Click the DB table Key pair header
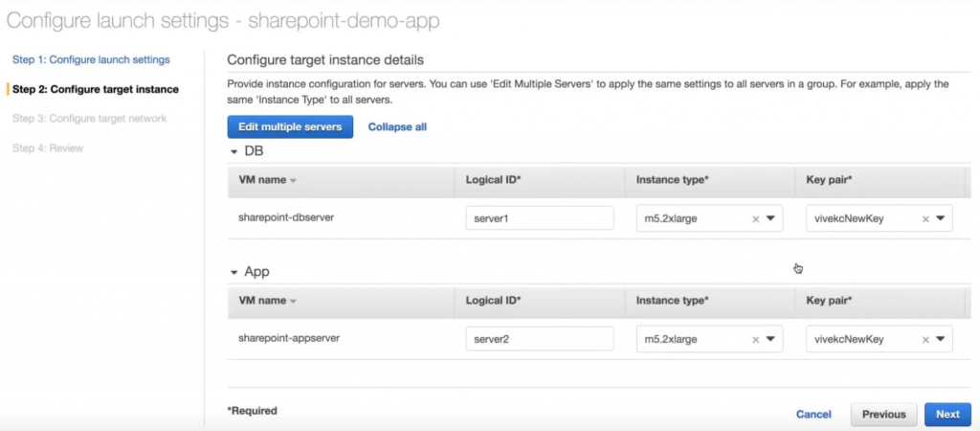Viewport: 980px width, 431px height. pyautogui.click(x=830, y=179)
